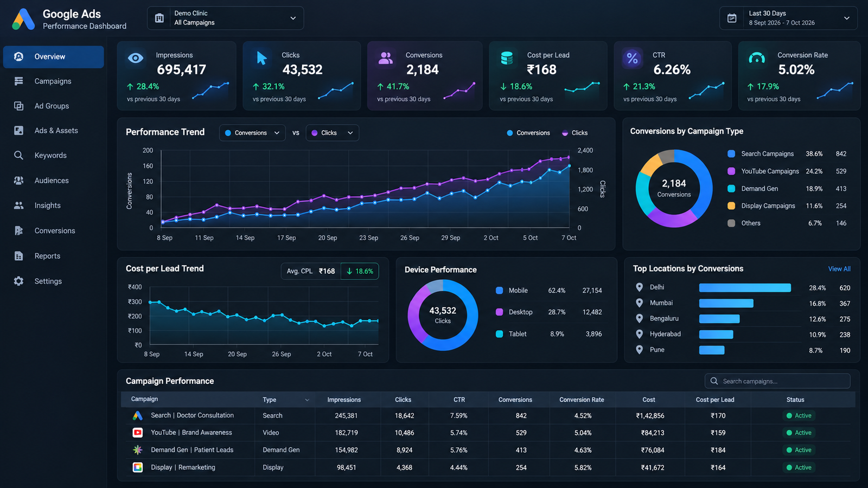Click the Cost per Lead coins icon

pos(507,58)
